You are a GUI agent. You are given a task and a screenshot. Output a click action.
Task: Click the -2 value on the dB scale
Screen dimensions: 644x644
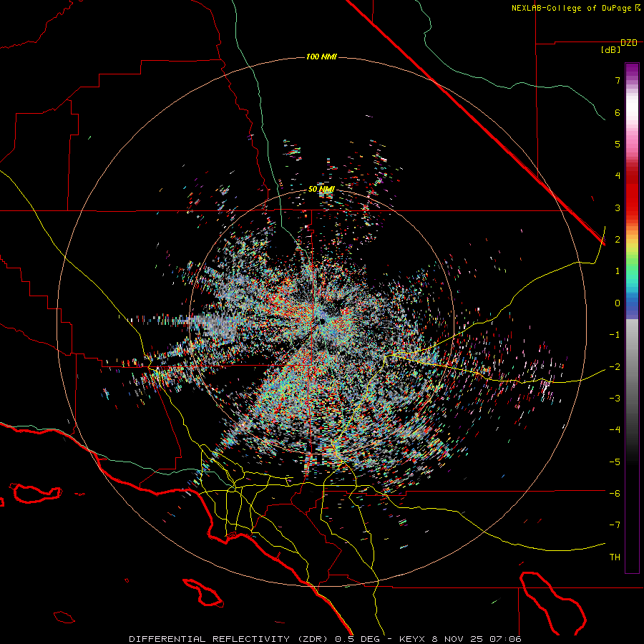click(x=615, y=366)
